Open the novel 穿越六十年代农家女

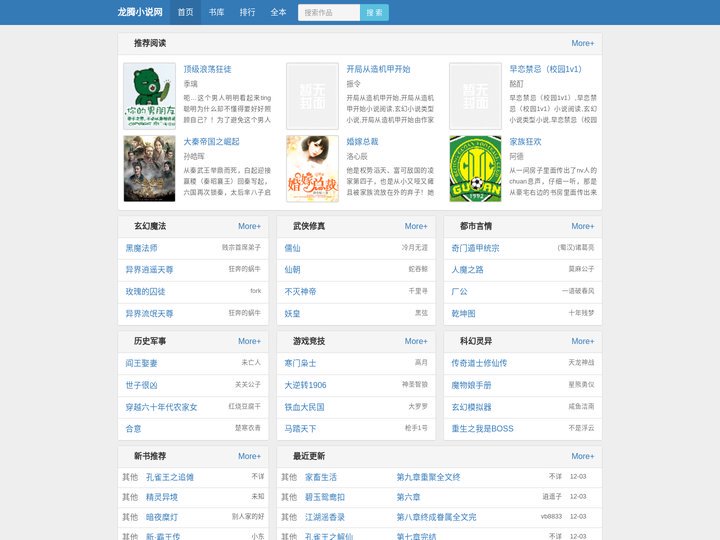click(161, 407)
